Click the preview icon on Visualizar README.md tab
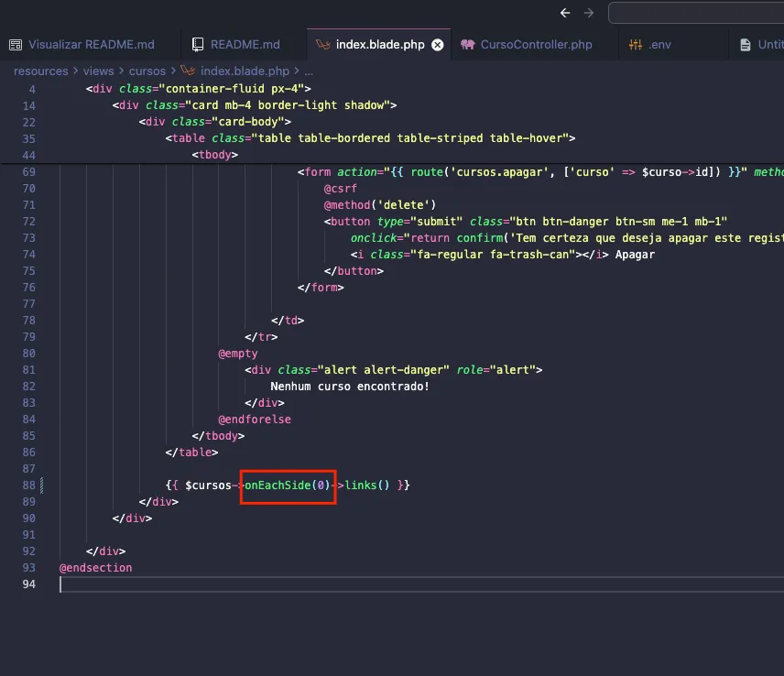This screenshot has width=784, height=676. (16, 44)
